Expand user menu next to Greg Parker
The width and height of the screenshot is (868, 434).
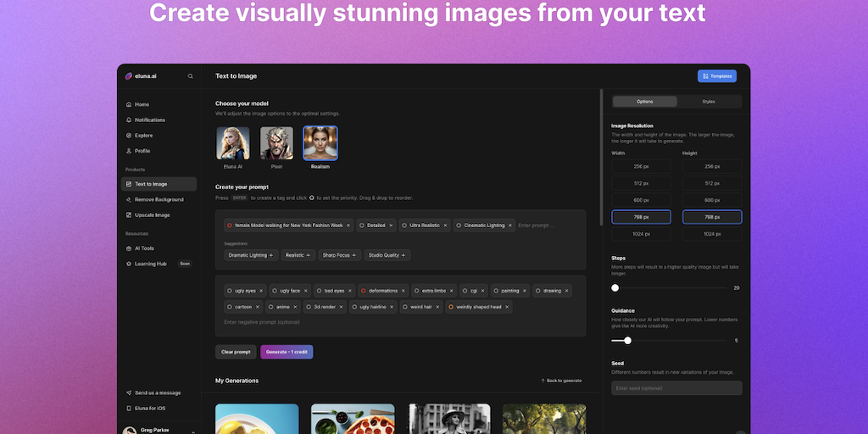click(x=192, y=431)
